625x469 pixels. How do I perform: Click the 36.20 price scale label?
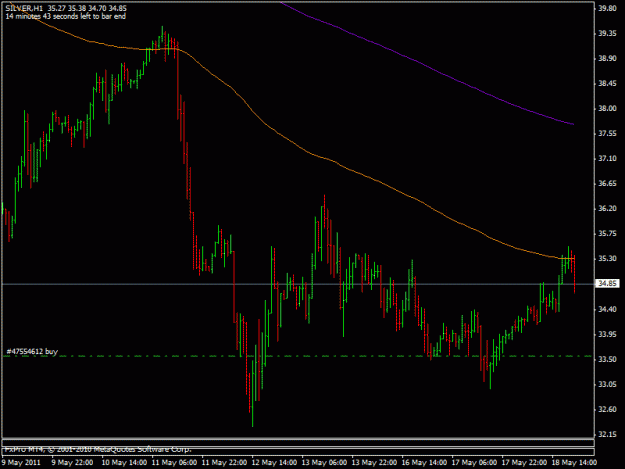pos(607,209)
